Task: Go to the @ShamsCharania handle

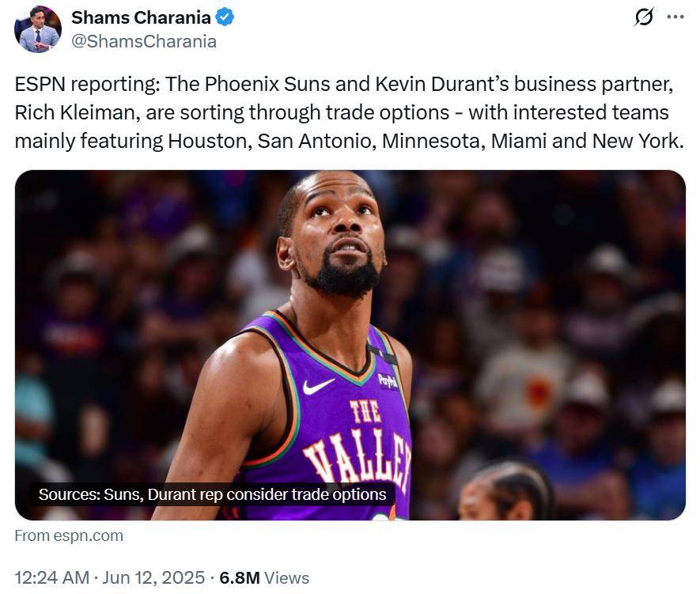Action: [144, 41]
